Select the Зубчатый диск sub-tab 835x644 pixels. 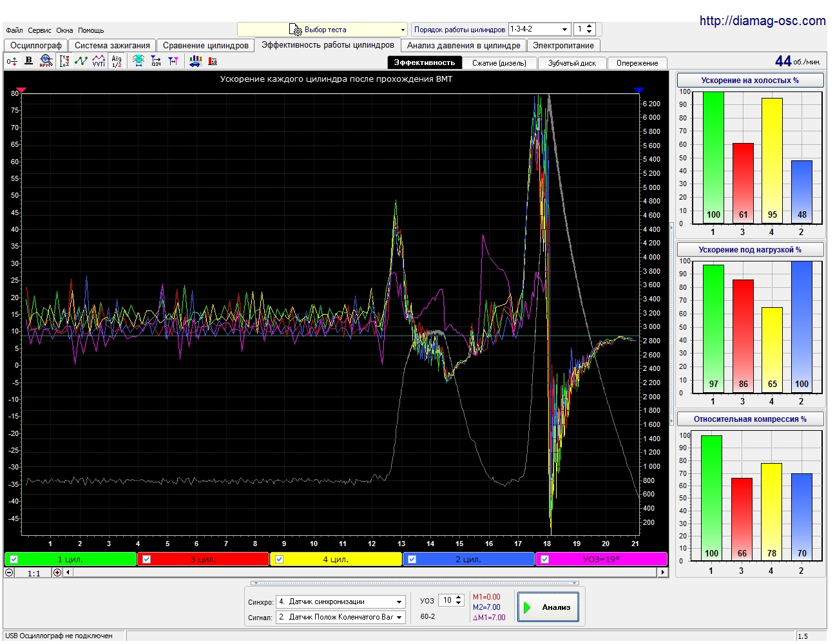pos(572,63)
